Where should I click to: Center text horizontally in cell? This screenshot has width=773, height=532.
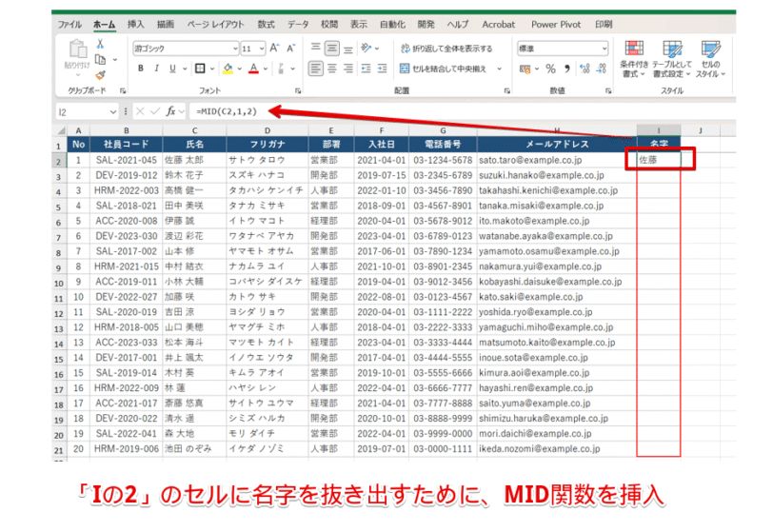tap(332, 69)
